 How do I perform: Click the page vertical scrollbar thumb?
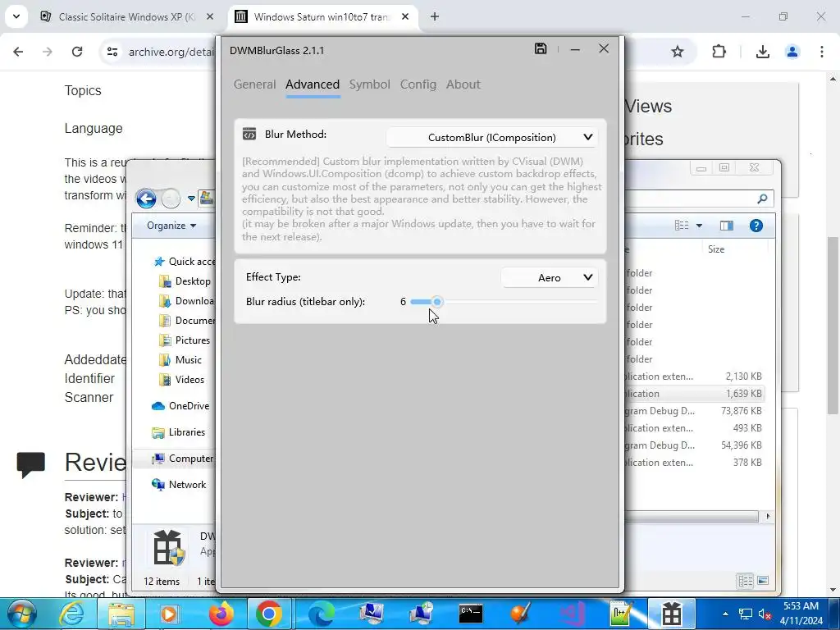pyautogui.click(x=833, y=325)
